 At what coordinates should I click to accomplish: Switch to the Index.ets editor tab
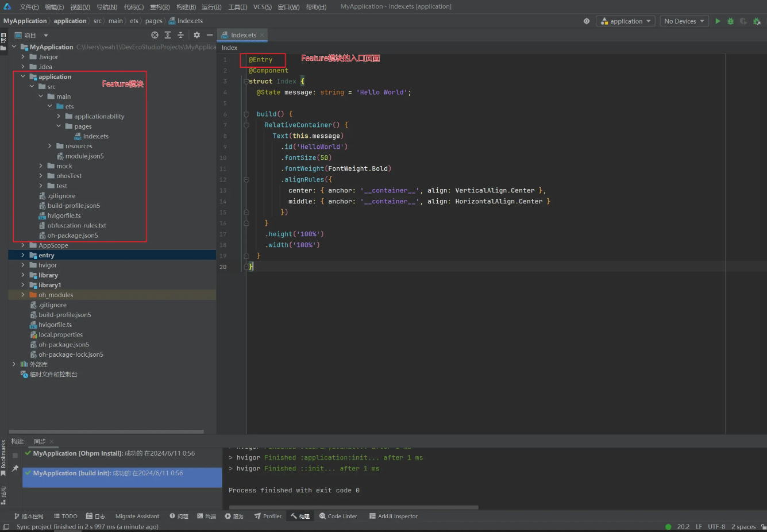tap(243, 35)
